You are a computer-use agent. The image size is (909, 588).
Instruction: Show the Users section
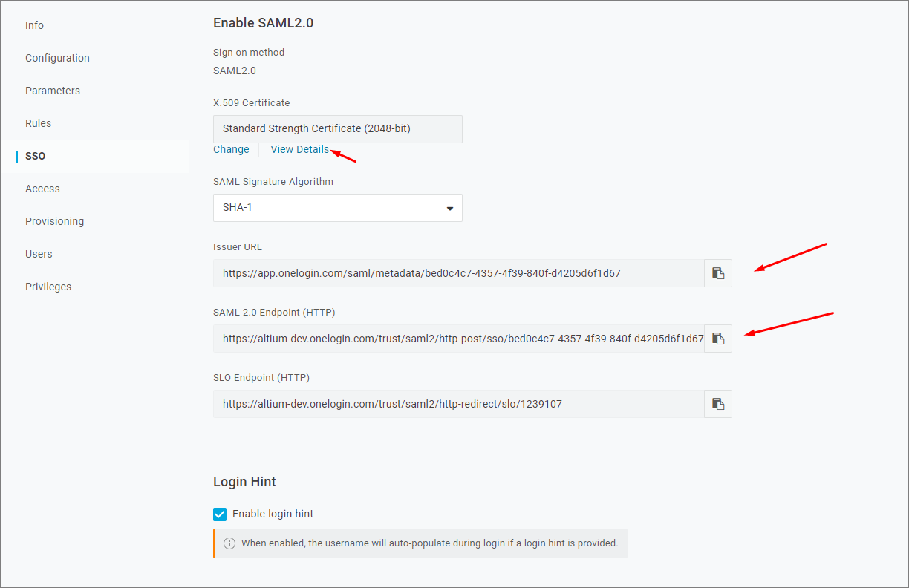(39, 254)
